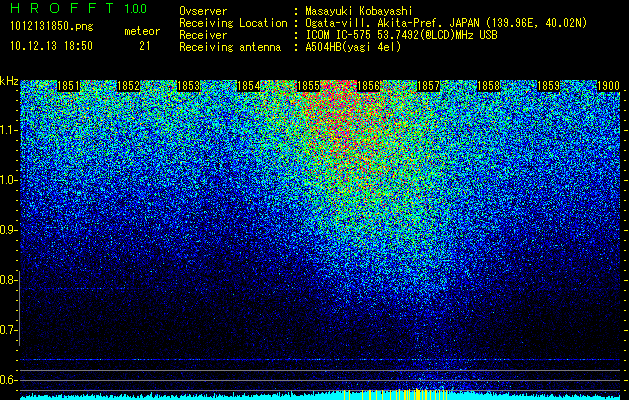Click the 1851 time marker label
Viewport: 629px width, 400px height.
click(x=68, y=86)
